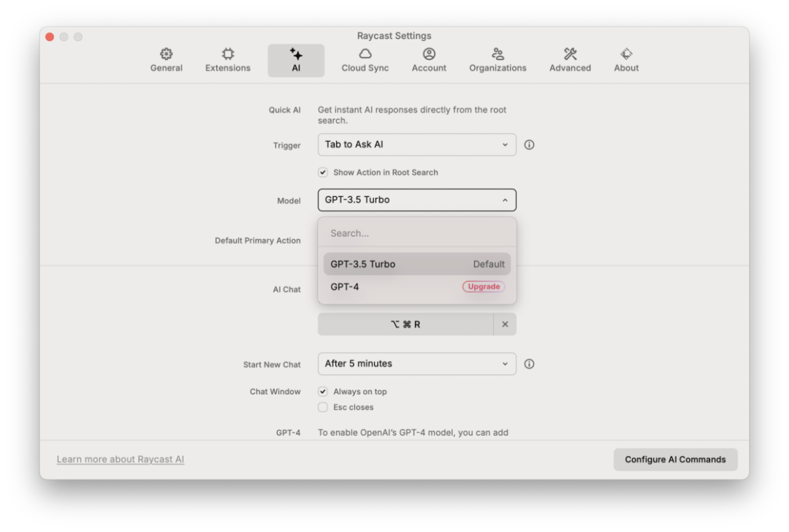Screen dimensions: 789x532
Task: Show the About tab
Action: point(626,61)
